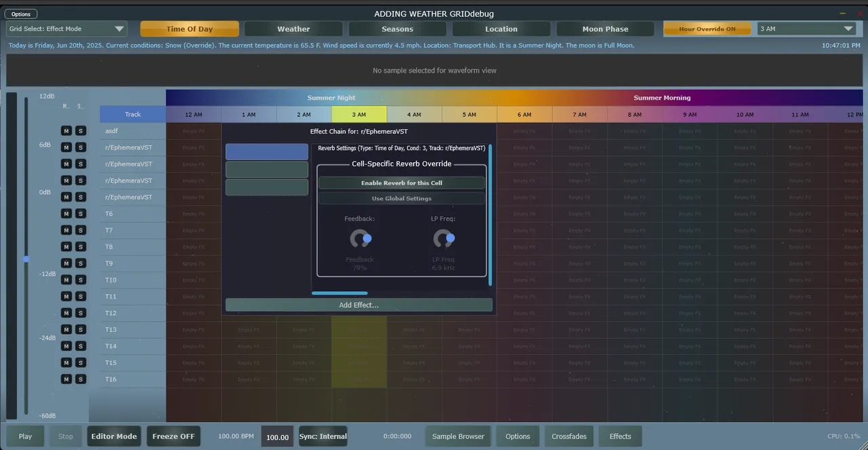Toggle the Freeze OFF button

click(173, 436)
